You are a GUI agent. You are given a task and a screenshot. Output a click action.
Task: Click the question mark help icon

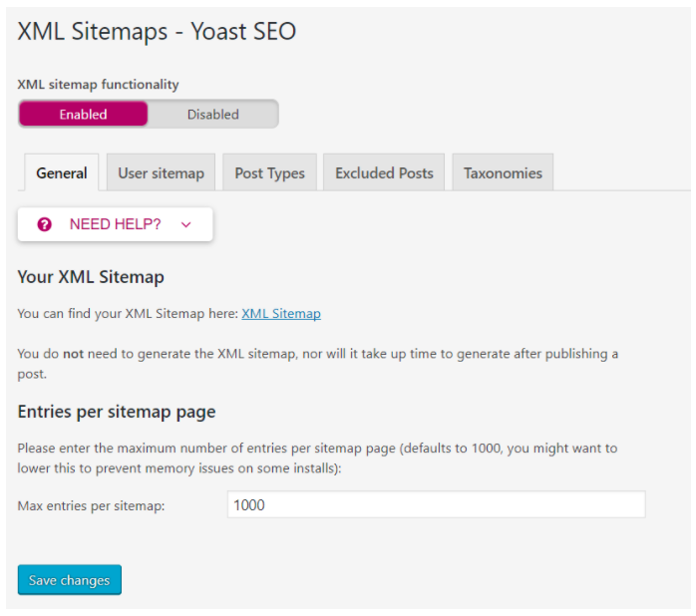(x=45, y=224)
